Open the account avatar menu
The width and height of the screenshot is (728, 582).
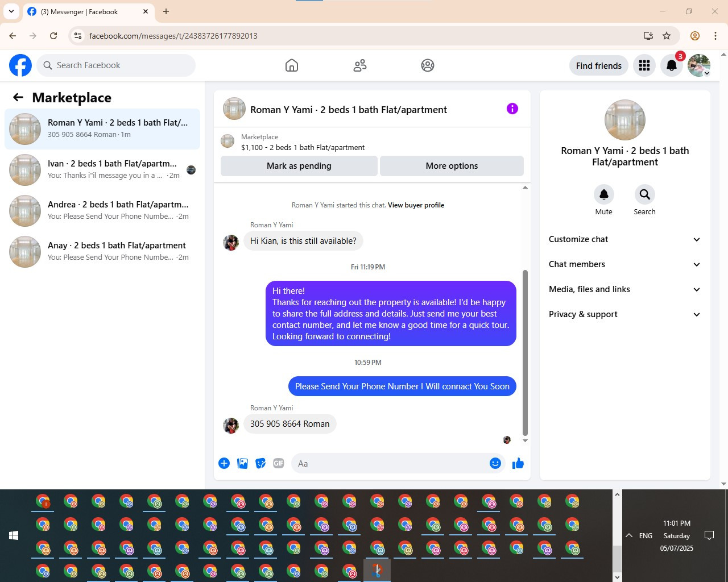[699, 65]
